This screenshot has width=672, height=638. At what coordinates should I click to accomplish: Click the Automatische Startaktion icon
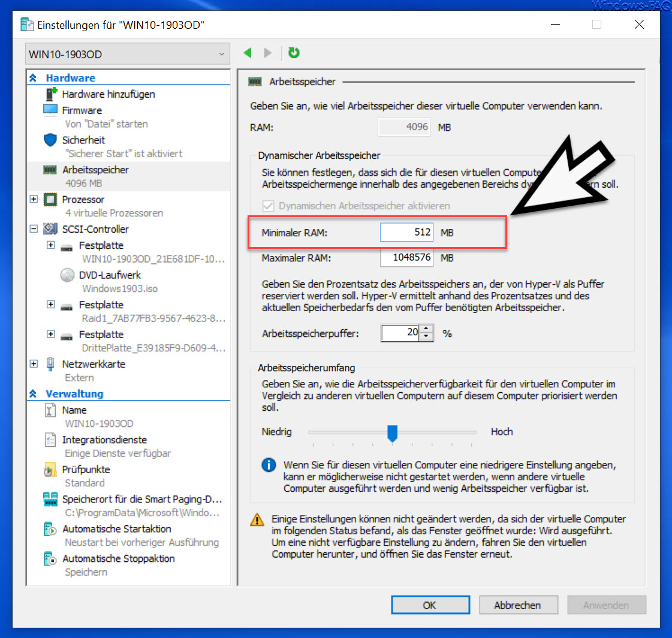tap(50, 529)
